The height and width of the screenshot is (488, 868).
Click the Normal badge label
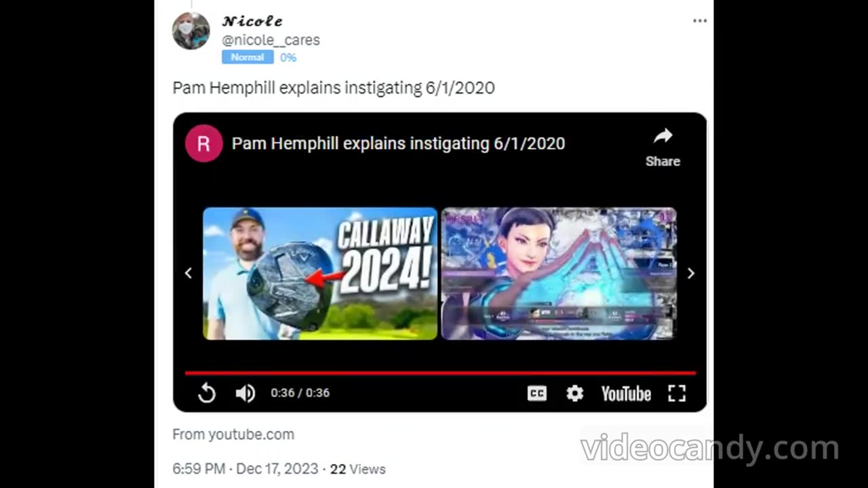(x=248, y=57)
